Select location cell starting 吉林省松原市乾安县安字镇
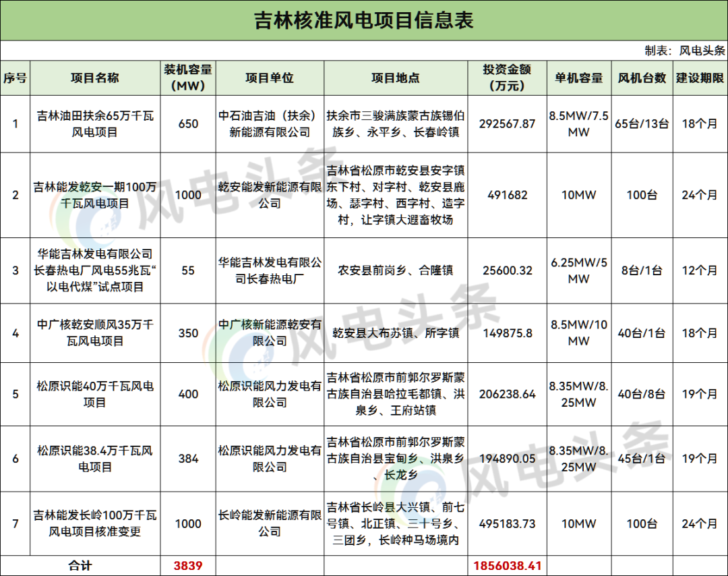This screenshot has width=728, height=576. pyautogui.click(x=396, y=195)
